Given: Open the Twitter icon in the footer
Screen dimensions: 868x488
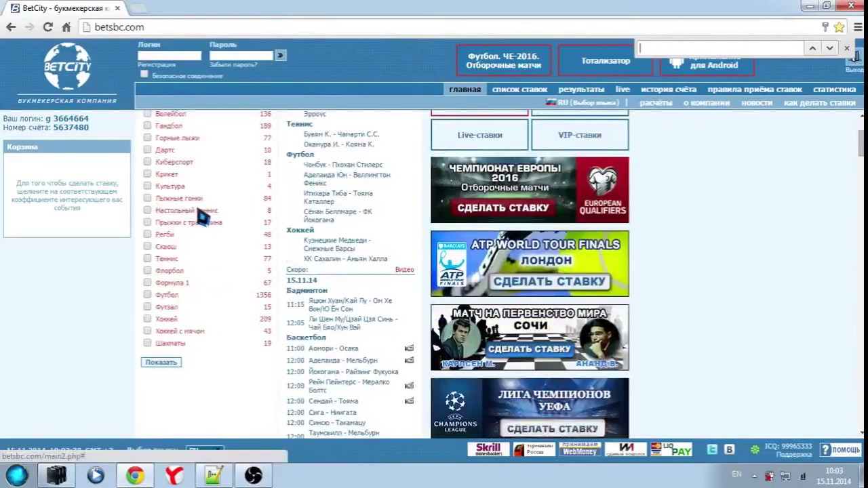Looking at the screenshot, I should (712, 449).
